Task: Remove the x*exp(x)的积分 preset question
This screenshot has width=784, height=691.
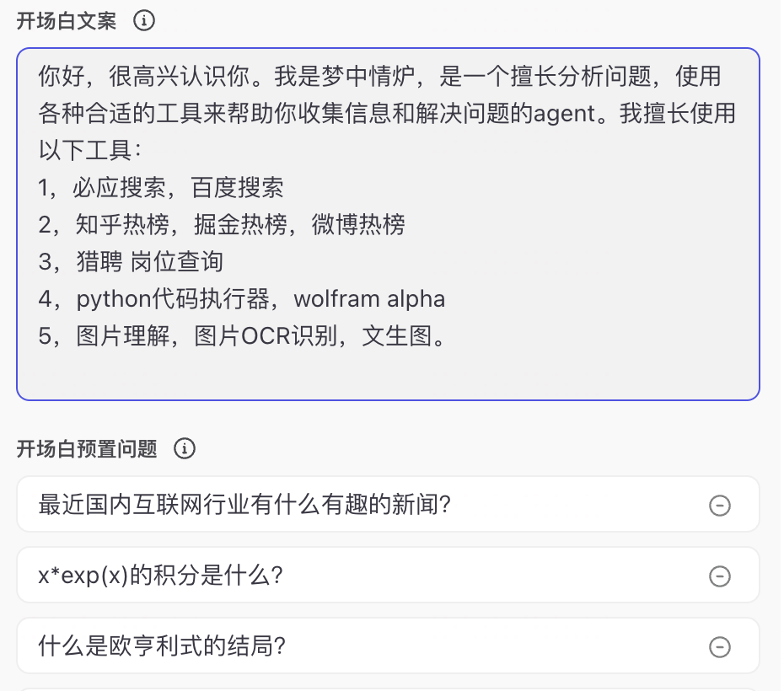Action: coord(719,576)
